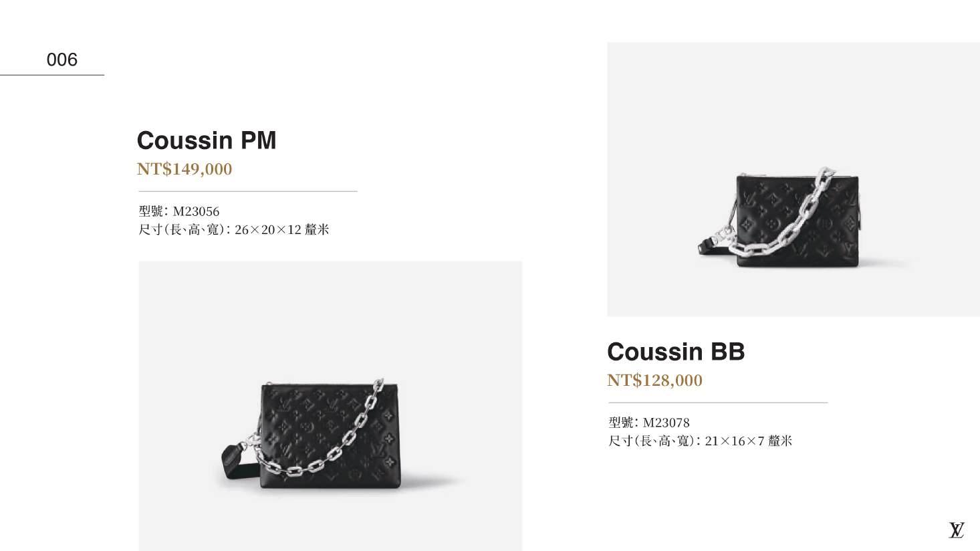Viewport: 980px width, 551px height.
Task: Click the divider line under NT$128,000
Action: (718, 403)
